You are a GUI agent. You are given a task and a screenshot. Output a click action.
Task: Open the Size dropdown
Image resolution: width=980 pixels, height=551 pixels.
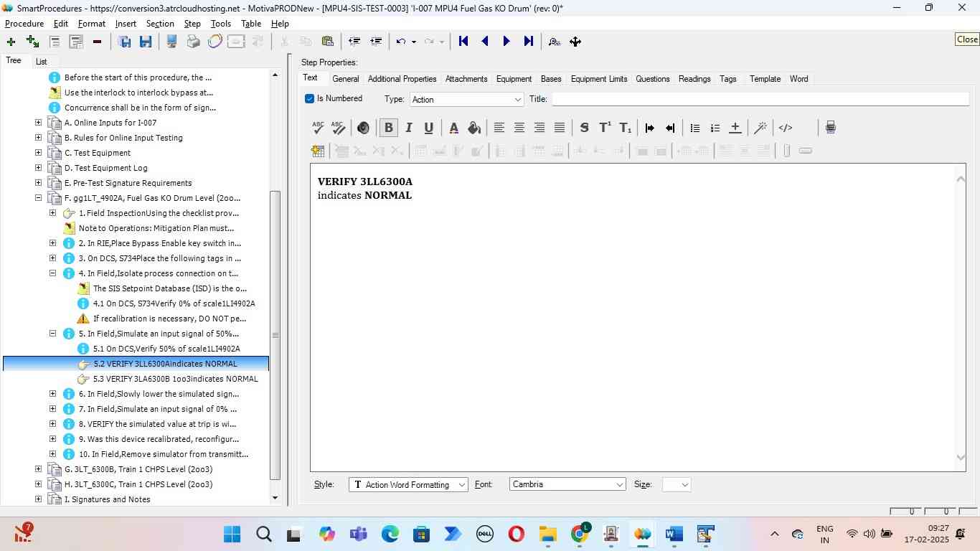677,484
